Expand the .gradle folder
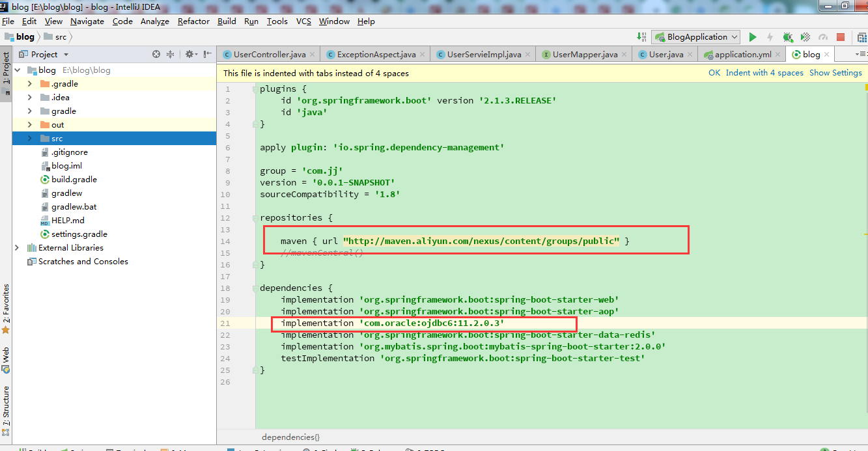 pyautogui.click(x=30, y=83)
